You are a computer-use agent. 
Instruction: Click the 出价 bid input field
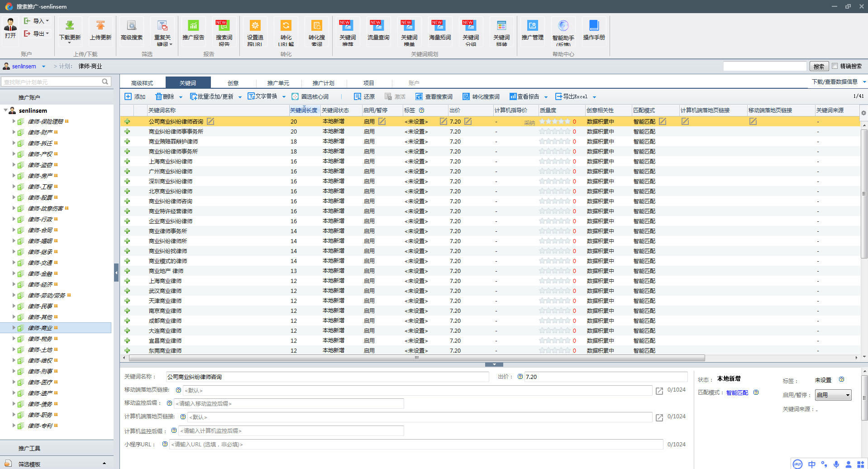point(606,377)
